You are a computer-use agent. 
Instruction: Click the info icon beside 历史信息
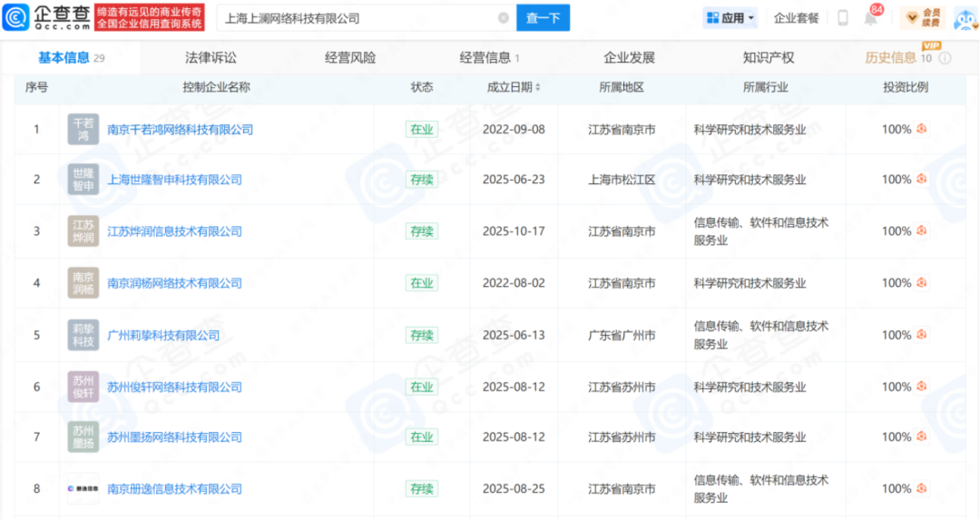click(945, 58)
